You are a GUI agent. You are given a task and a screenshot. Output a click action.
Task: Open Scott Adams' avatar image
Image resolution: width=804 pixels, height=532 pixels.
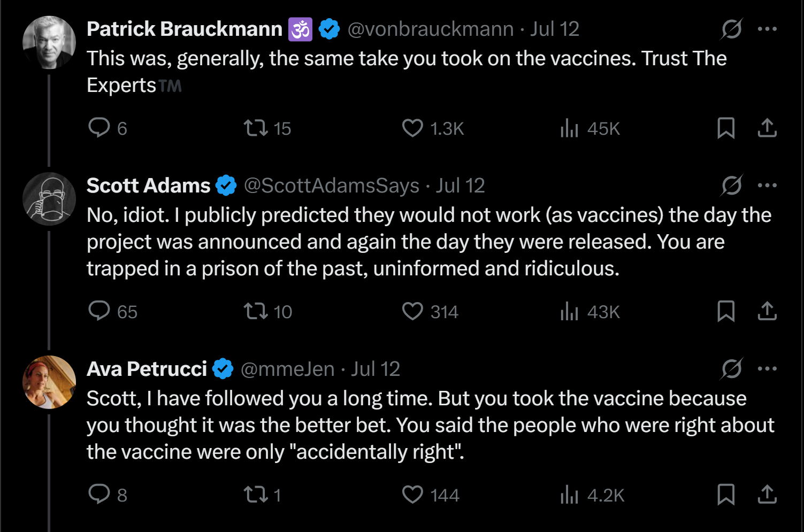[x=49, y=199]
